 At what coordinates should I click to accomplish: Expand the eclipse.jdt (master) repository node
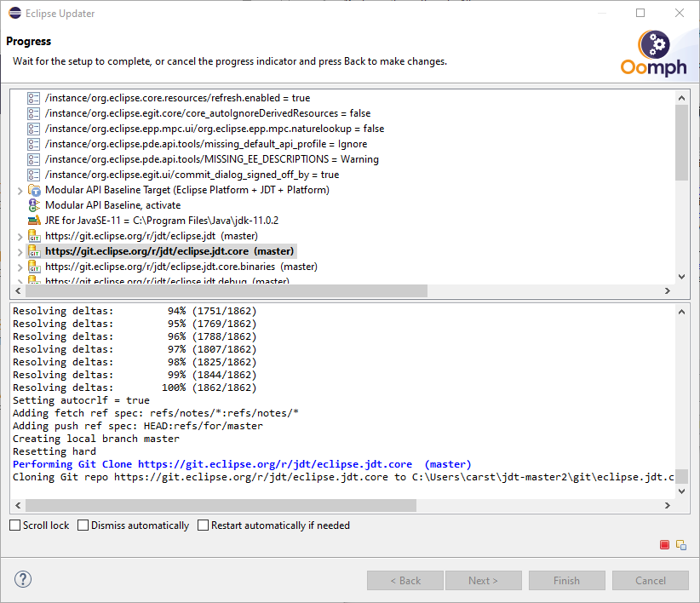point(20,237)
